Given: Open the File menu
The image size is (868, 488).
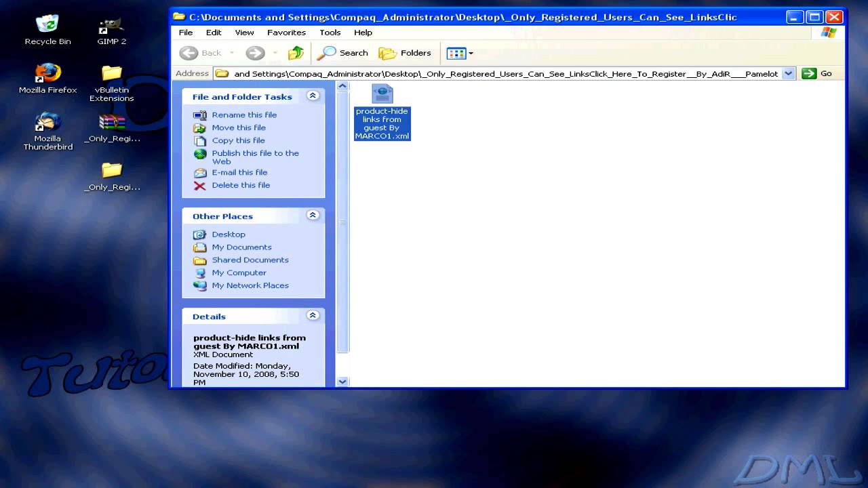Looking at the screenshot, I should tap(185, 32).
